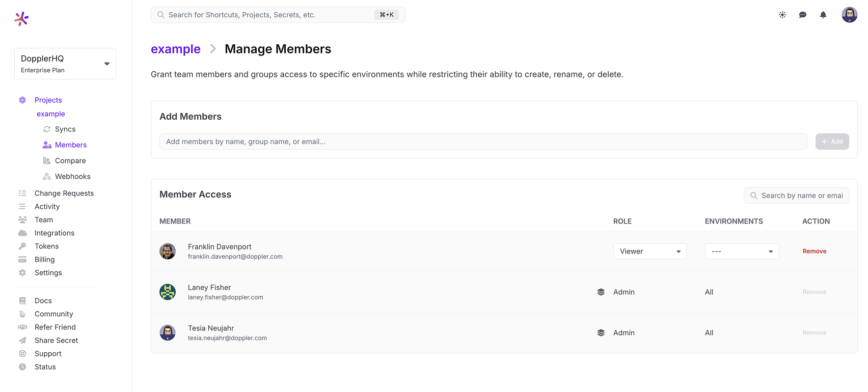This screenshot has height=392, width=868.
Task: Click the Billing sidebar label
Action: pos(45,260)
